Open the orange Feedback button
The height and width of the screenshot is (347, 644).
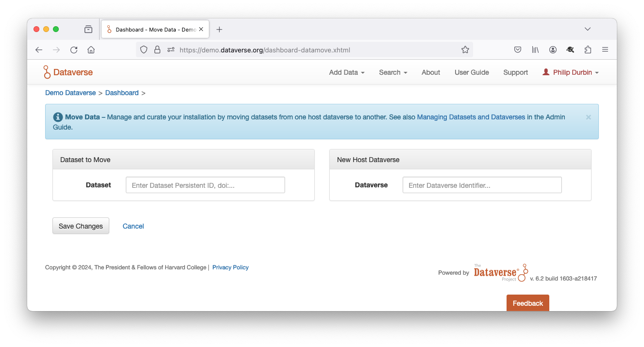point(527,303)
